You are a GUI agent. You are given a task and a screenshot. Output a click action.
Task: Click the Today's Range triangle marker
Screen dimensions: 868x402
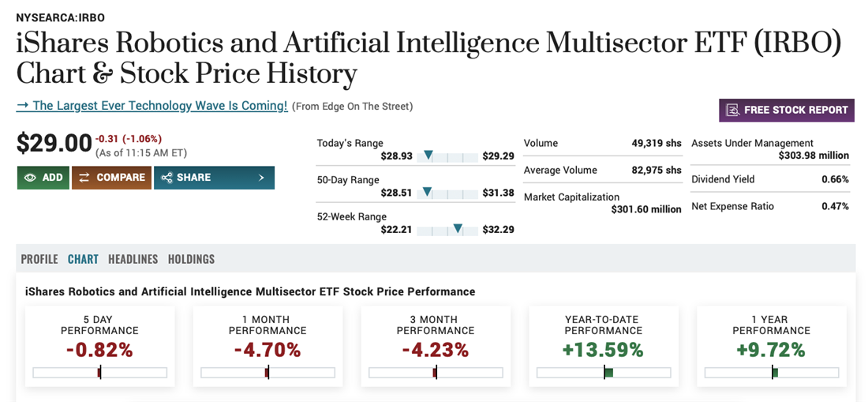pos(428,156)
